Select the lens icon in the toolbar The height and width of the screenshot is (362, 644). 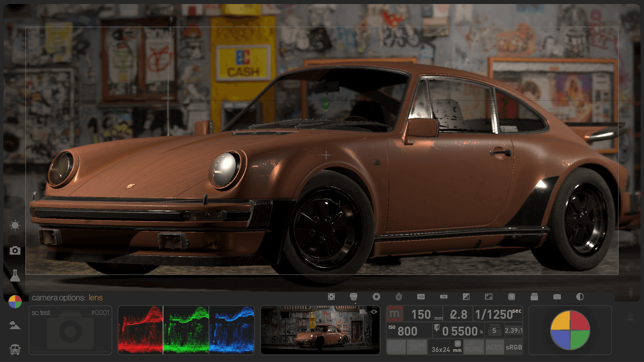click(x=354, y=297)
